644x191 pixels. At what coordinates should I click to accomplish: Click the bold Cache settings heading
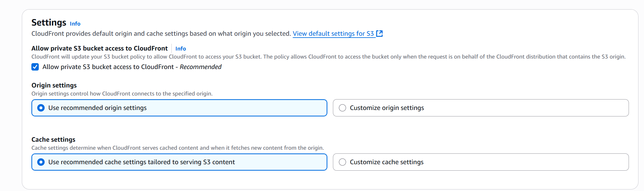click(x=53, y=140)
